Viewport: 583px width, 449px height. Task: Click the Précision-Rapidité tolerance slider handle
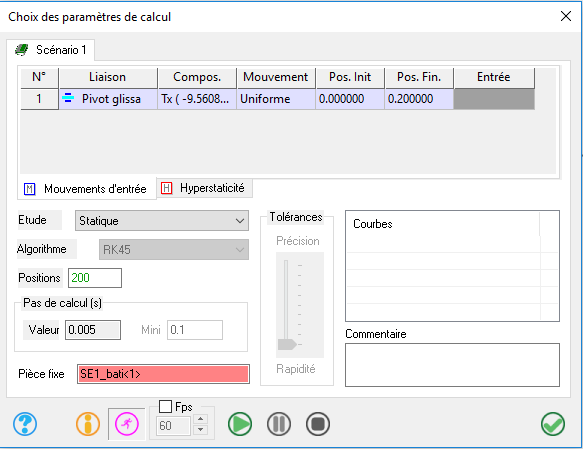(x=287, y=344)
